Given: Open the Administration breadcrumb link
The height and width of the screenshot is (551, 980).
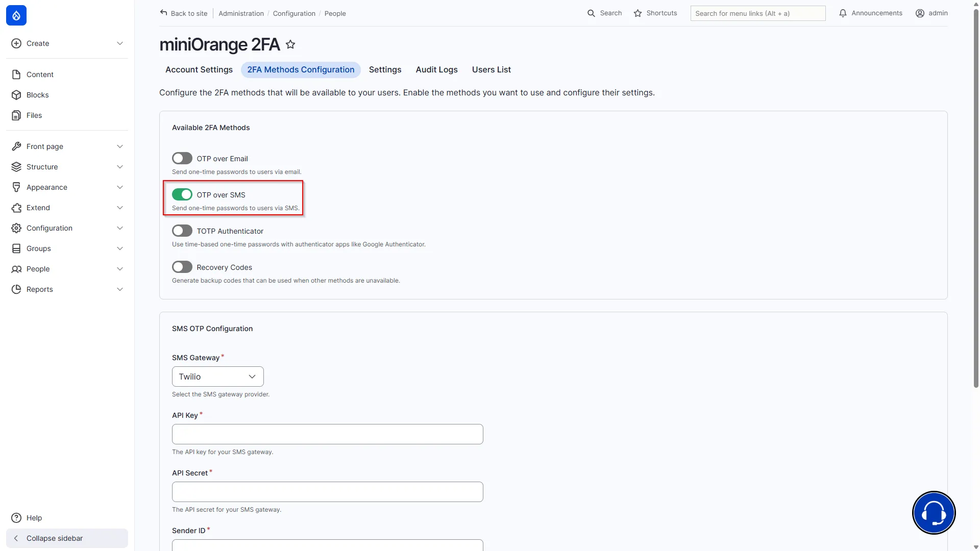Looking at the screenshot, I should tap(241, 13).
